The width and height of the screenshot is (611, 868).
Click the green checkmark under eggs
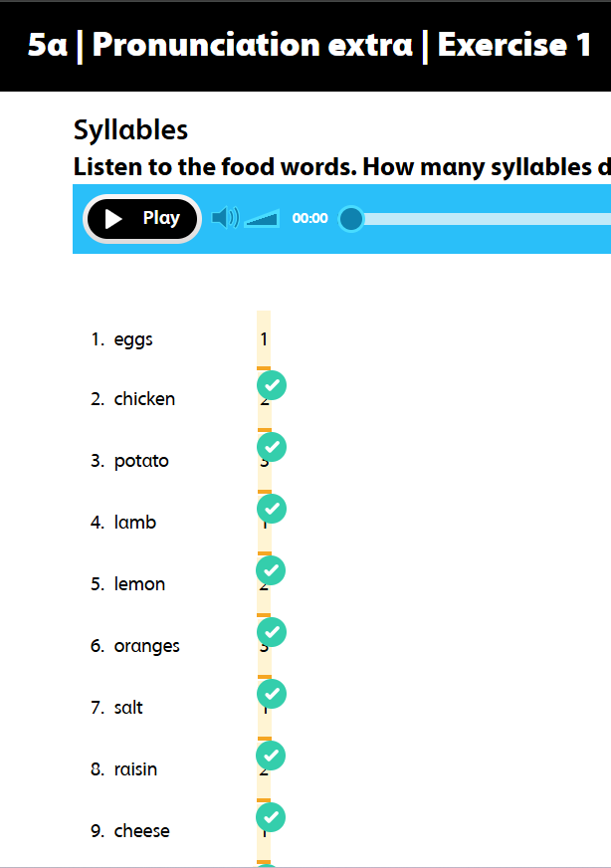[272, 385]
